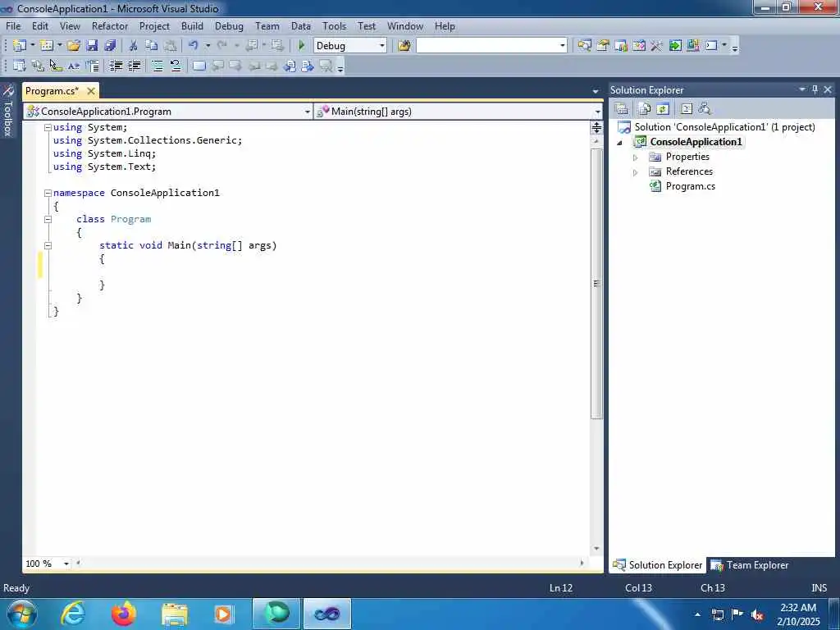This screenshot has width=840, height=630.
Task: Click the Display Word Completion icon
Action: [x=74, y=66]
